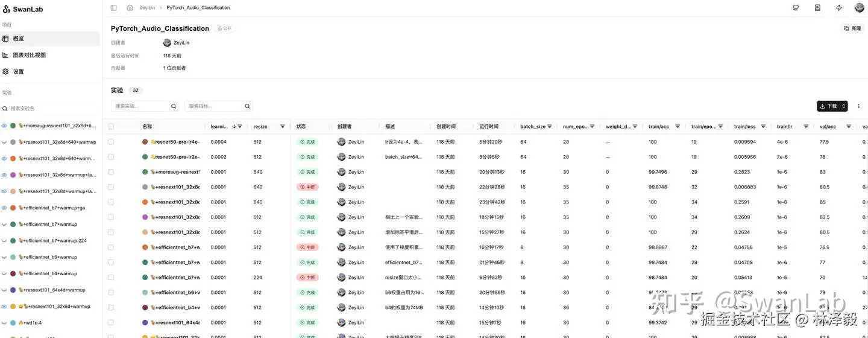Open the train/loss column filter

[x=763, y=127]
